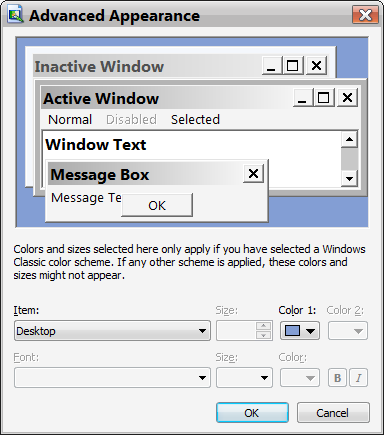Click the Inactive Window preview minimize icon
Viewport: 384px width, 435px height.
pos(272,65)
